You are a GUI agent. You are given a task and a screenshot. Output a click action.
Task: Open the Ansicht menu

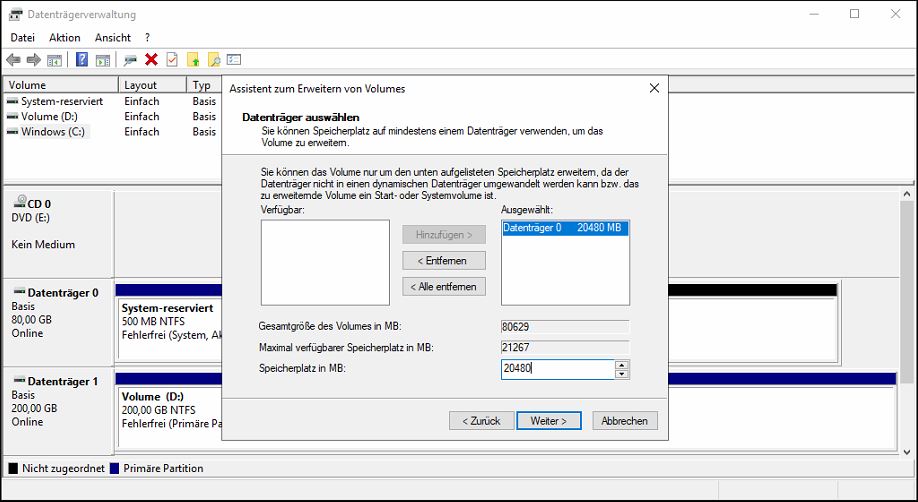pos(113,37)
